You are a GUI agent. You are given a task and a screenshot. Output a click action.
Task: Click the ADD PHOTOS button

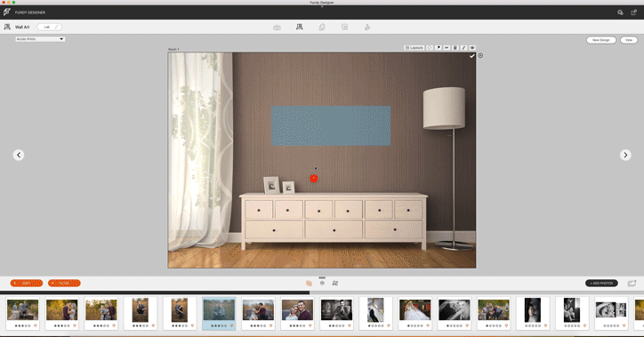pos(601,284)
